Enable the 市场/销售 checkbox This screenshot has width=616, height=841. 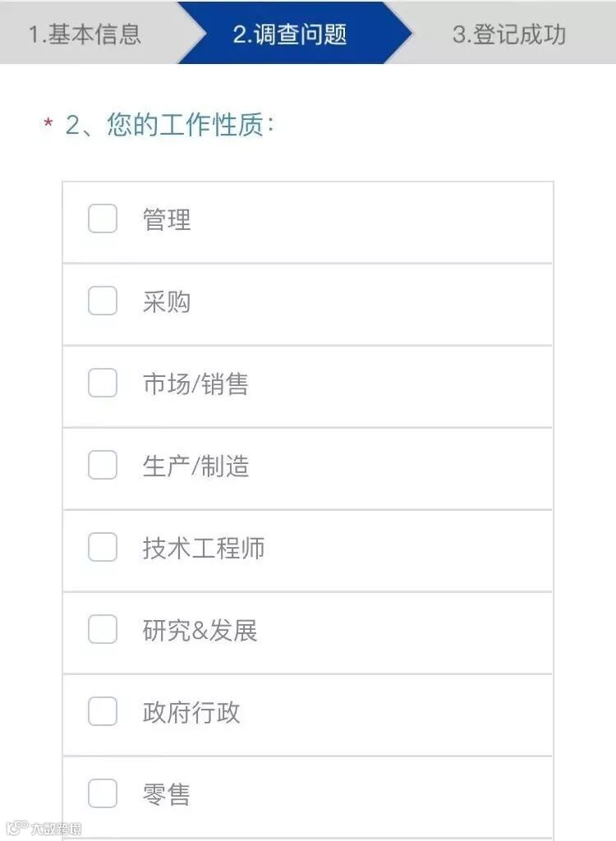pyautogui.click(x=103, y=384)
